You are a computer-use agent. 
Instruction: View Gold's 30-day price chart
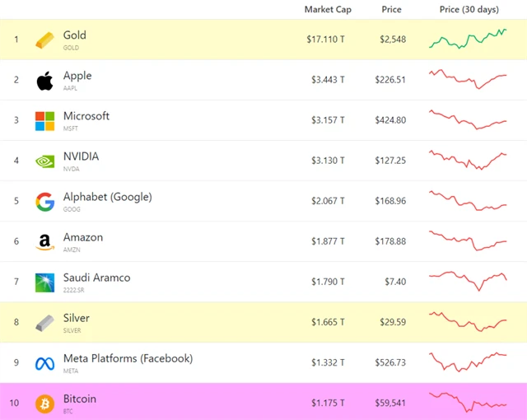468,39
